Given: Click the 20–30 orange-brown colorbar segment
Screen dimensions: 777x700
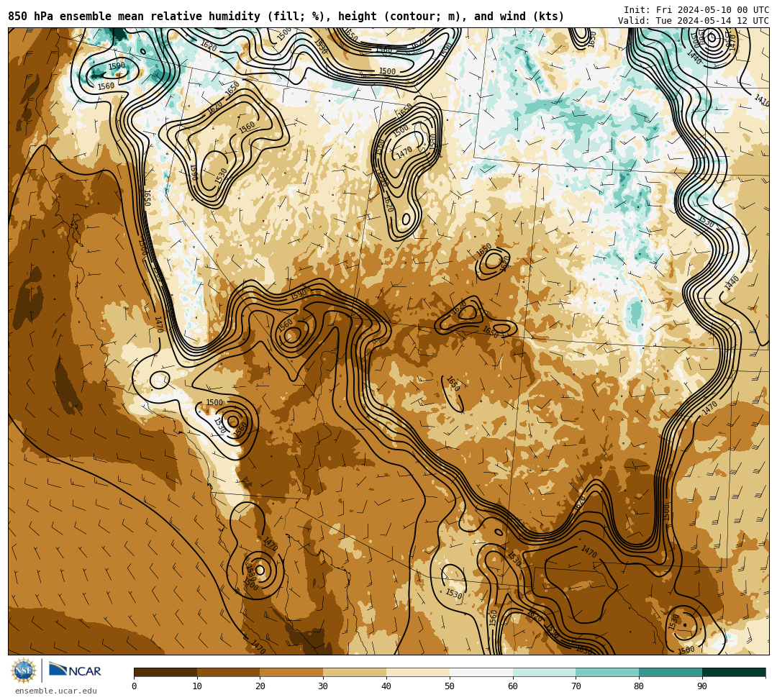Looking at the screenshot, I should [x=292, y=672].
